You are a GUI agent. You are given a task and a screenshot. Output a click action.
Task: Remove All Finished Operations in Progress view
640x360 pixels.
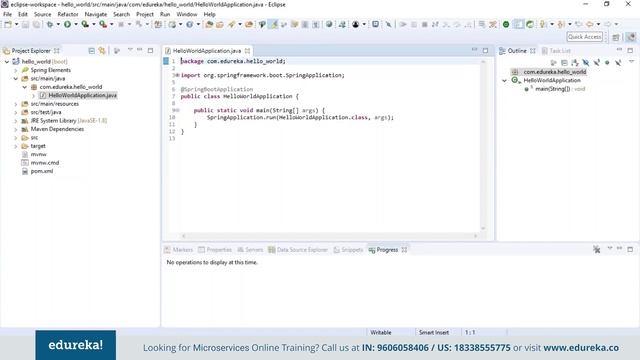[x=597, y=249]
